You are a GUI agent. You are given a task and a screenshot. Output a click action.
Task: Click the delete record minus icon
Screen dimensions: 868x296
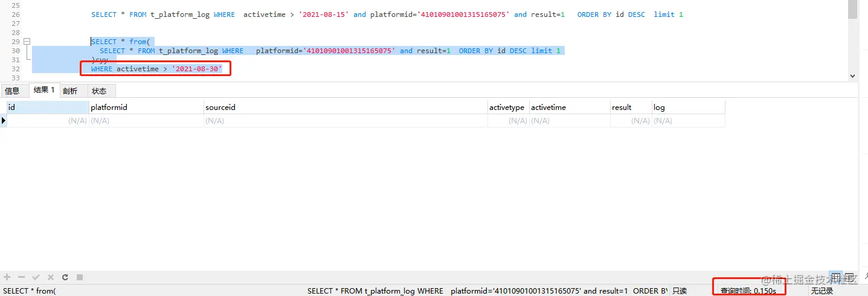(21, 277)
